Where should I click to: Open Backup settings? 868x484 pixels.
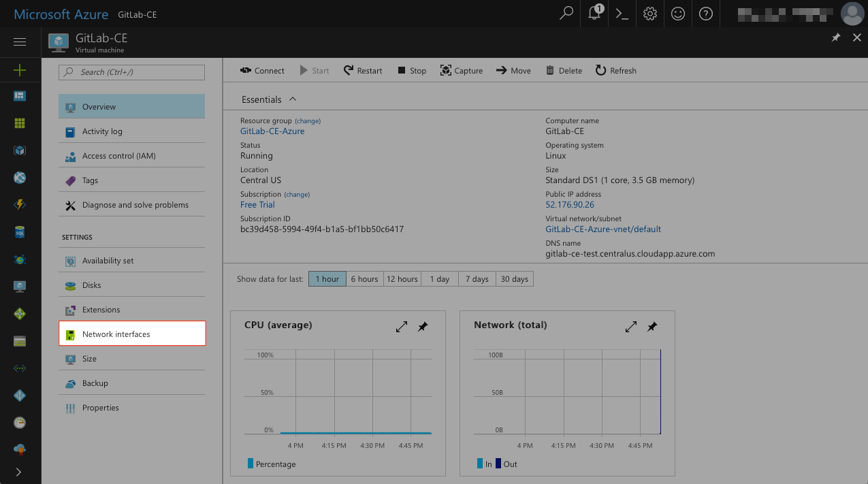(x=132, y=383)
